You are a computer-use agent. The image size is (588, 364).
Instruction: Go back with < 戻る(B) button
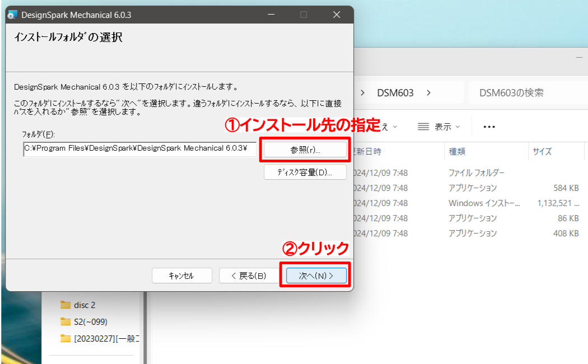249,276
